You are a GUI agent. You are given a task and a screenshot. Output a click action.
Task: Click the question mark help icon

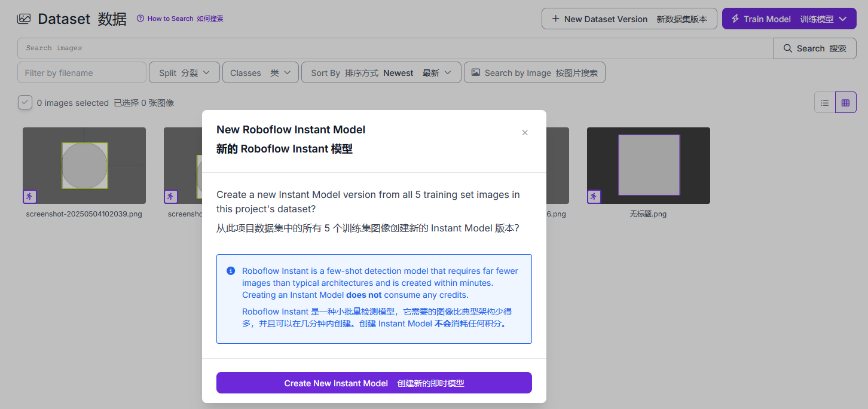140,19
